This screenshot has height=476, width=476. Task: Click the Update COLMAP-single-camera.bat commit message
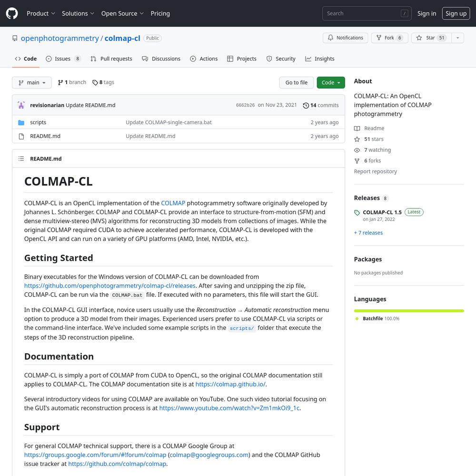pyautogui.click(x=169, y=122)
